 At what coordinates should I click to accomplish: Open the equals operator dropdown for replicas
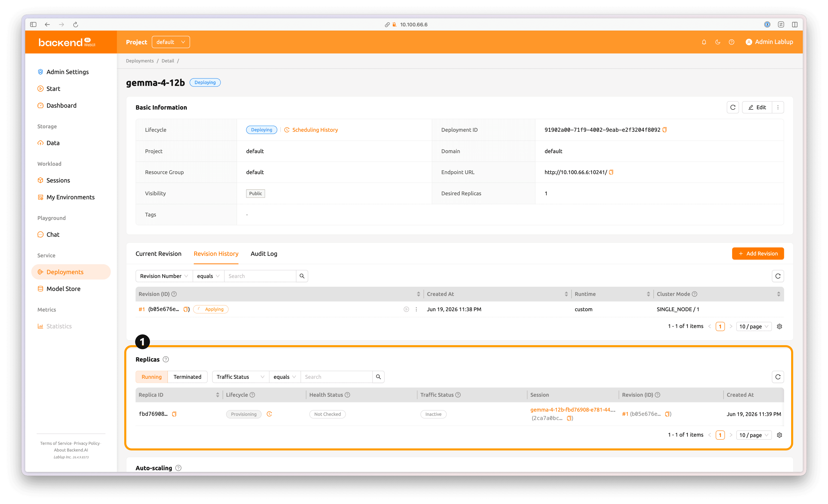coord(285,377)
